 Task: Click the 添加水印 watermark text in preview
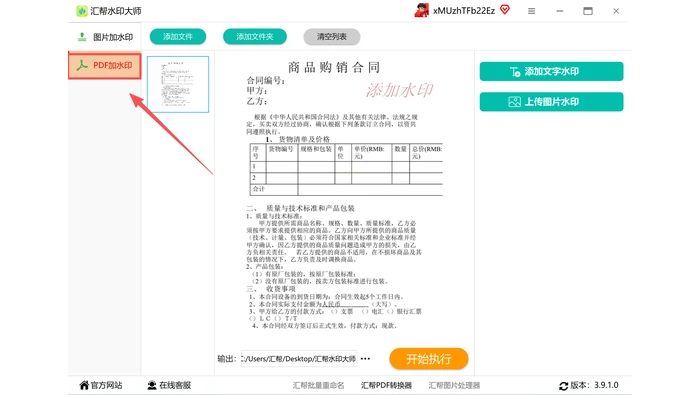399,91
